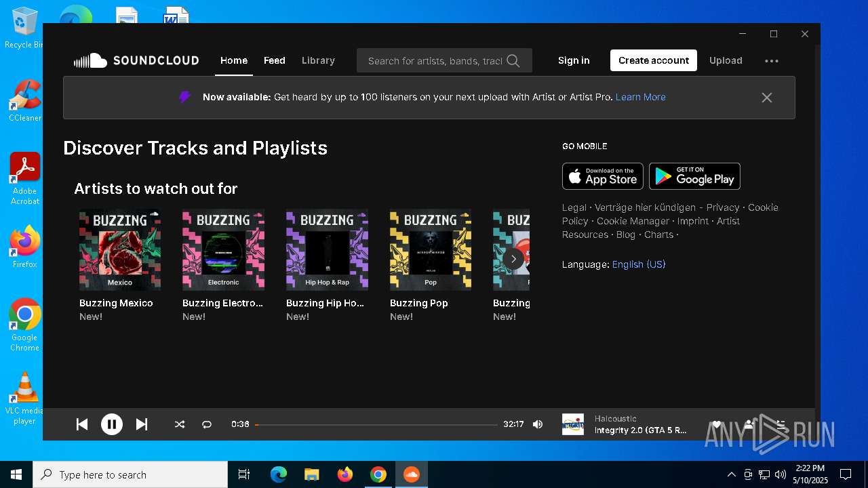This screenshot has height=488, width=868.
Task: Open the Privacy footer link
Action: coord(723,207)
